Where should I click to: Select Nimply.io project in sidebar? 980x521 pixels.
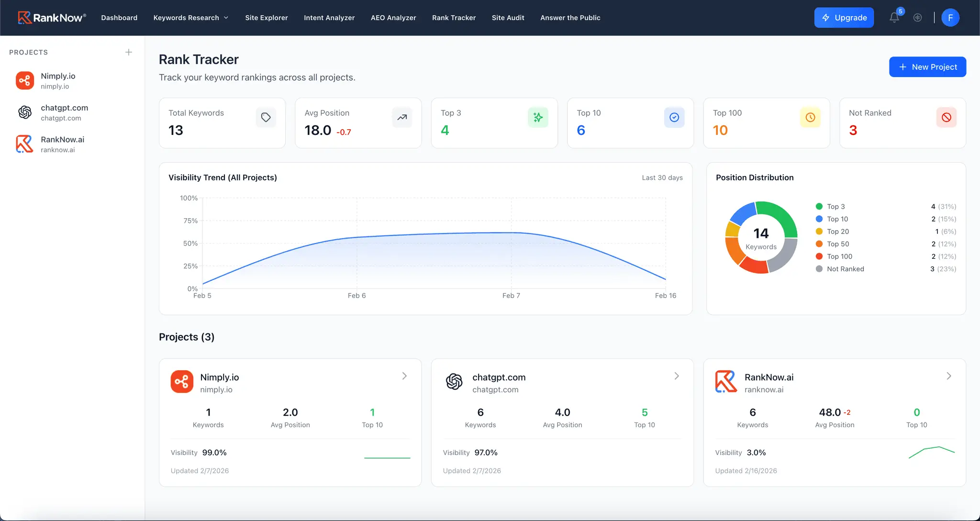click(x=72, y=80)
